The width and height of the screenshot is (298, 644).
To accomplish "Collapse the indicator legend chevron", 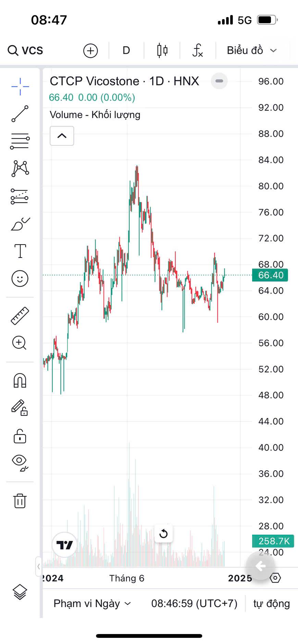I will pyautogui.click(x=62, y=136).
